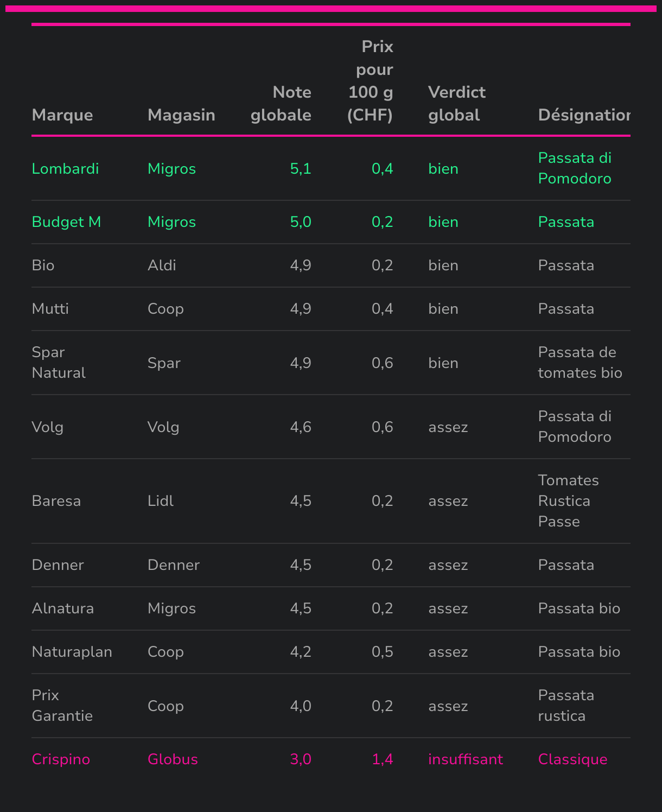Select the Naturaplan brand cell
Image resolution: width=662 pixels, height=812 pixels.
(x=72, y=652)
